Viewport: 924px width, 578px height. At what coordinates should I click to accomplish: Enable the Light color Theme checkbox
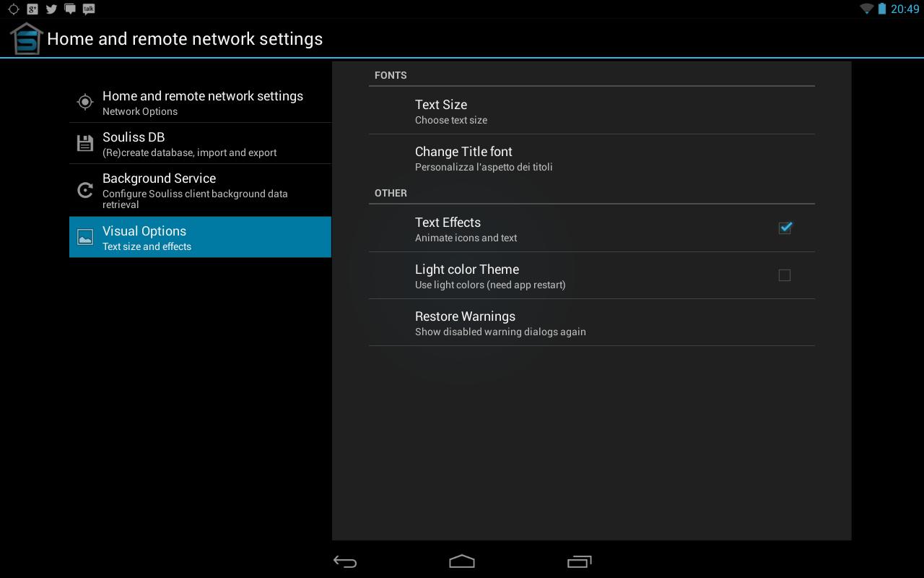pos(785,275)
